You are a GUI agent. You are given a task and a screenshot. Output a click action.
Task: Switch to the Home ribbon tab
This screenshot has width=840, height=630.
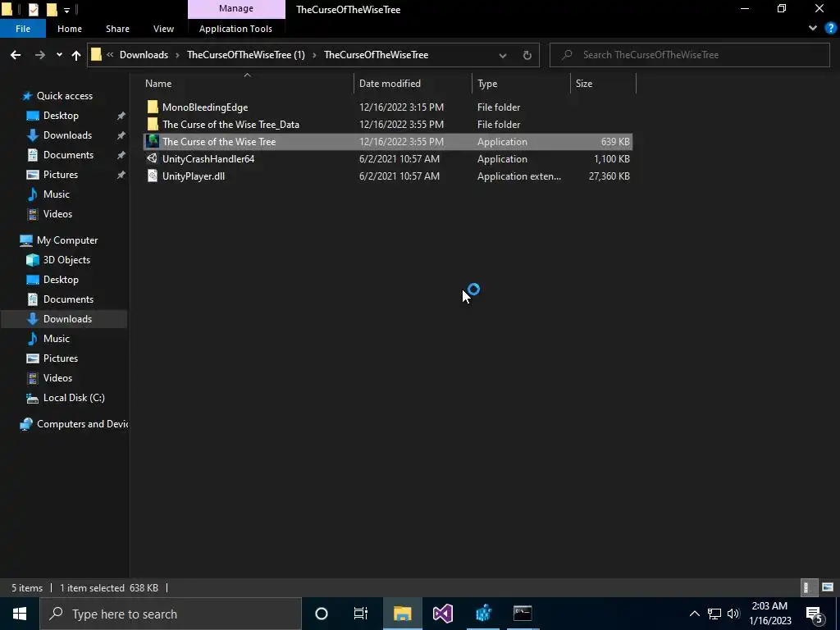pyautogui.click(x=70, y=29)
